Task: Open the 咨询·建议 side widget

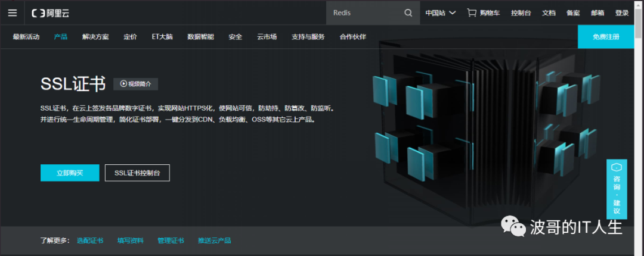Action: click(617, 189)
